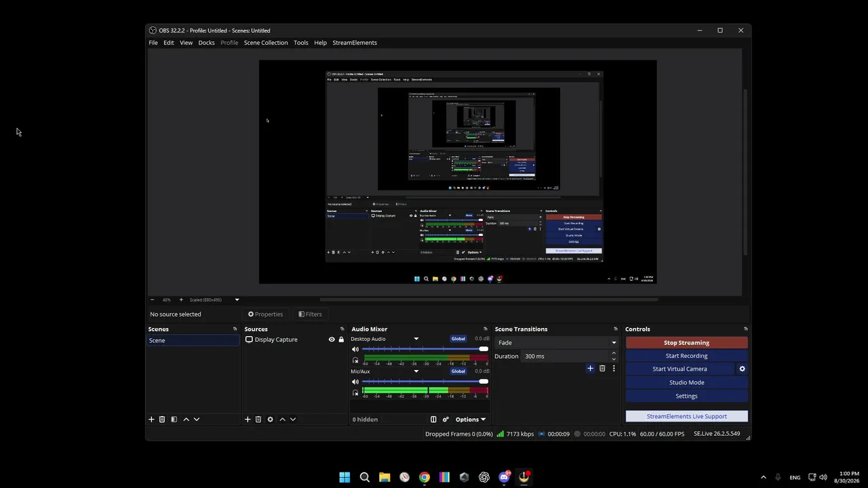This screenshot has height=488, width=868.
Task: Mute Desktop Audio speaker
Action: [355, 350]
